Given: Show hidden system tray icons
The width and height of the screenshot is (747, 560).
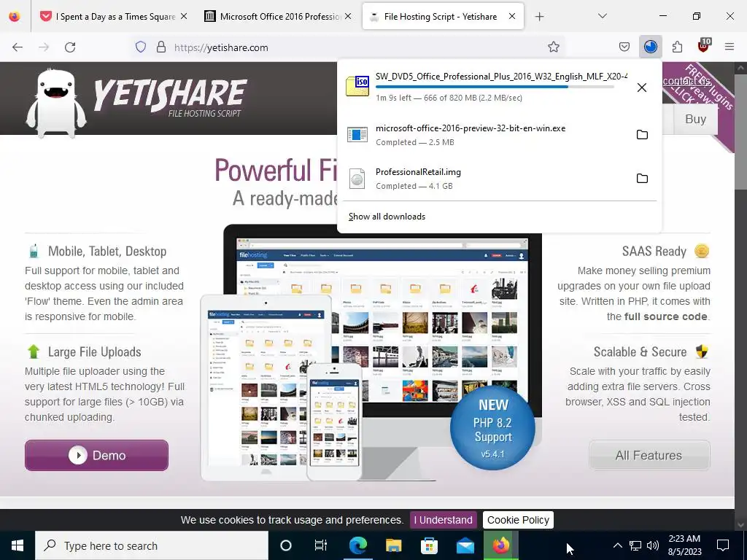Looking at the screenshot, I should 617,545.
